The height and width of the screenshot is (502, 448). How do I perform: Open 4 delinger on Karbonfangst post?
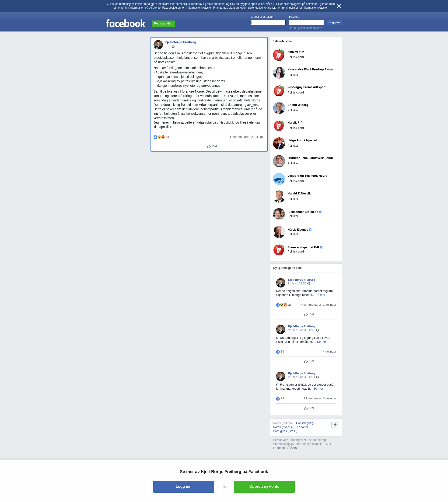[x=329, y=351]
